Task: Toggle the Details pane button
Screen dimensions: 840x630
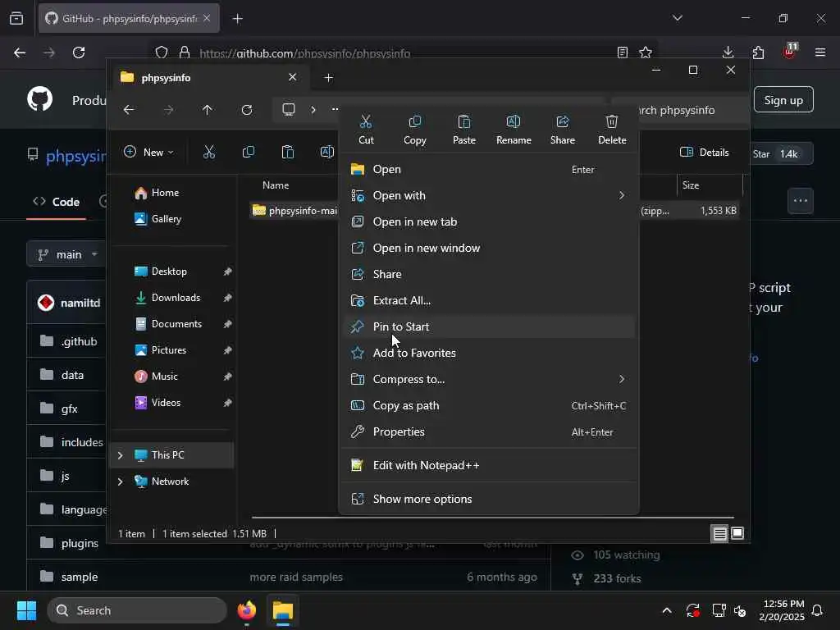Action: coord(705,153)
